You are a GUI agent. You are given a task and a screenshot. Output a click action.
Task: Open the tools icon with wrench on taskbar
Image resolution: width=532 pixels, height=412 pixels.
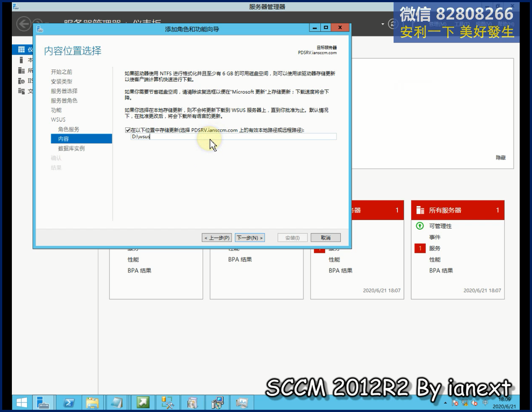click(168, 402)
